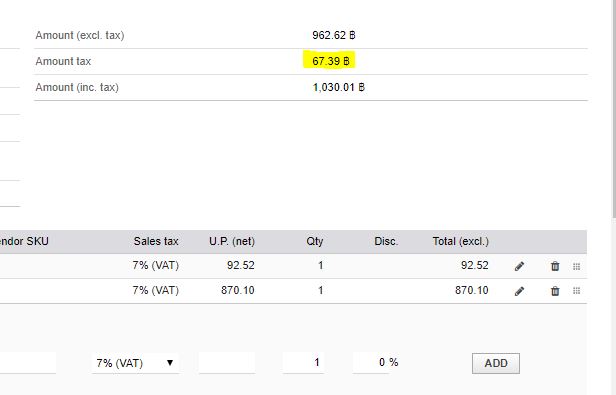The height and width of the screenshot is (395, 616).
Task: Click the ADD button
Action: coord(496,363)
